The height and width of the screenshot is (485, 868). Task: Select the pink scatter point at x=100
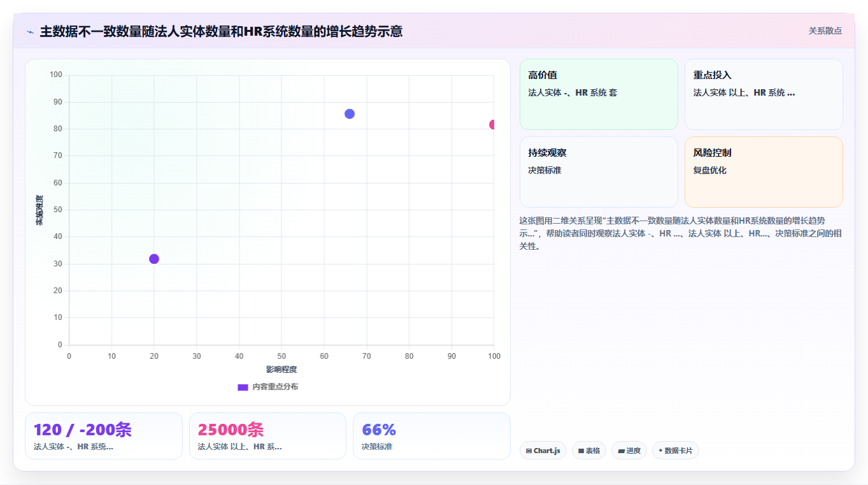(492, 125)
